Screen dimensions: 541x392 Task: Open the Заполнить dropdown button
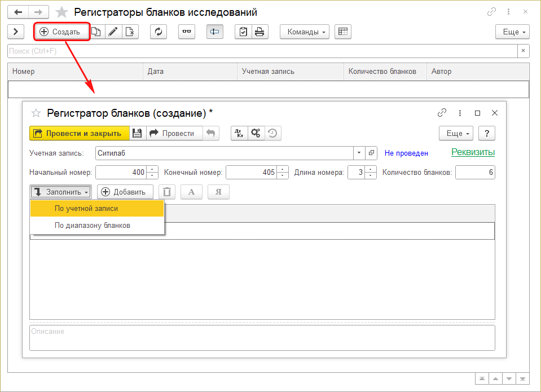[61, 192]
